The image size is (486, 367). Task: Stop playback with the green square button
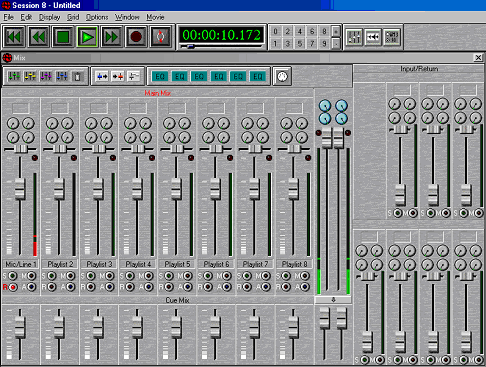63,37
